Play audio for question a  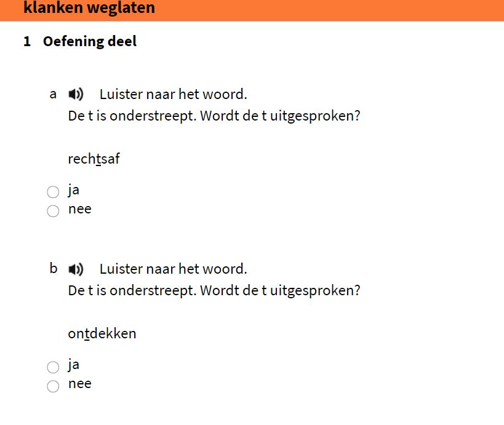76,95
